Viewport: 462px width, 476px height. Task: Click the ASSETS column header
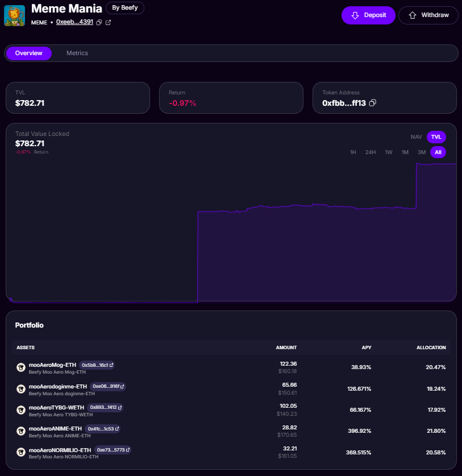pos(26,347)
